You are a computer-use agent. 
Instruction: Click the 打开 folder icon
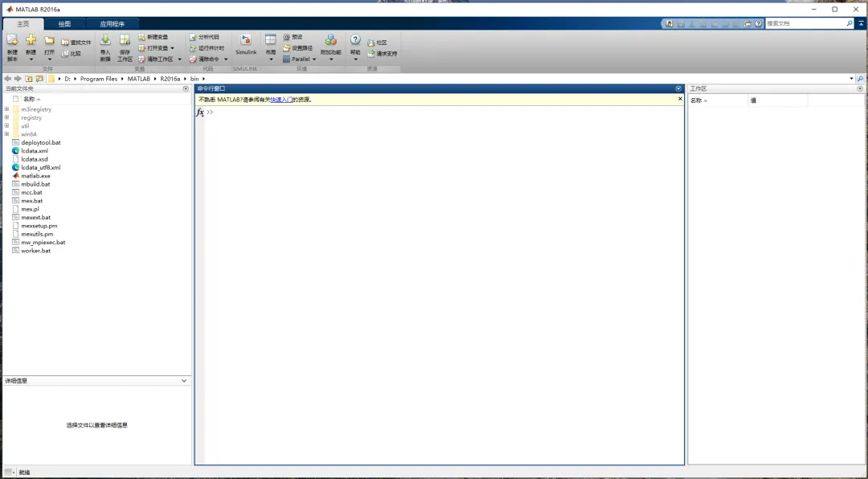coord(49,40)
